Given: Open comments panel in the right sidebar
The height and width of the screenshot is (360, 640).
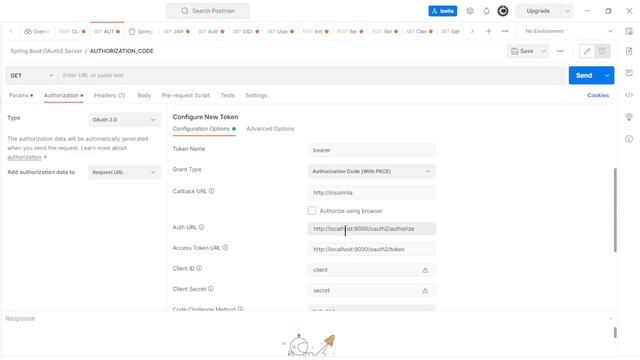Looking at the screenshot, I should point(629,73).
